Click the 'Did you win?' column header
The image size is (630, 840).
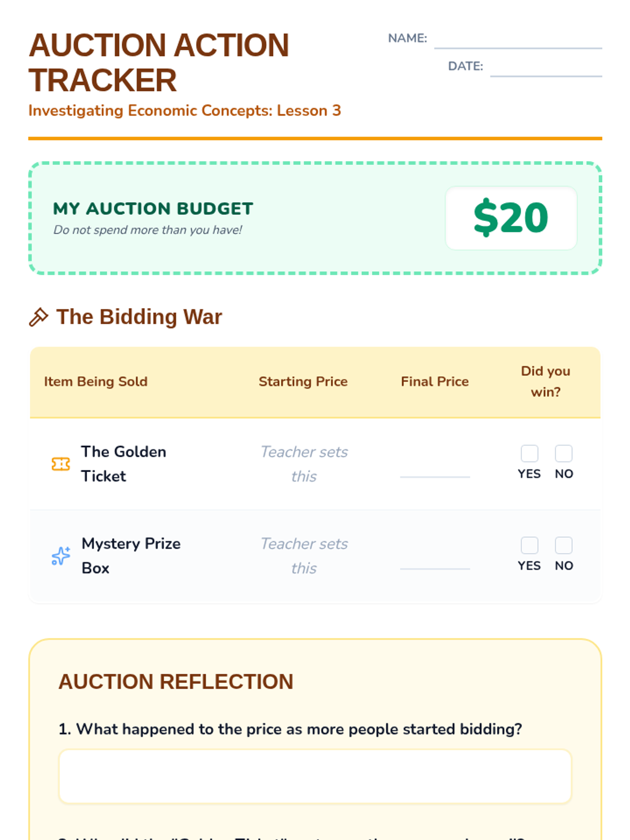tap(545, 382)
